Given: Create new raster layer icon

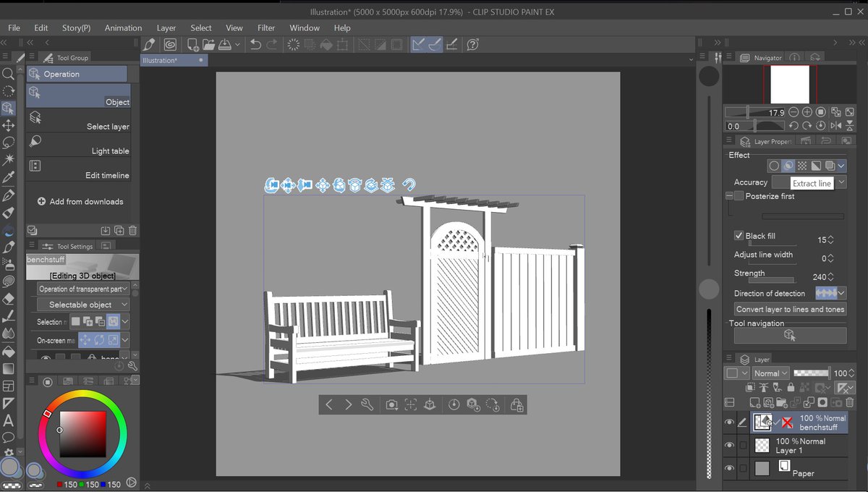Looking at the screenshot, I should tap(755, 402).
